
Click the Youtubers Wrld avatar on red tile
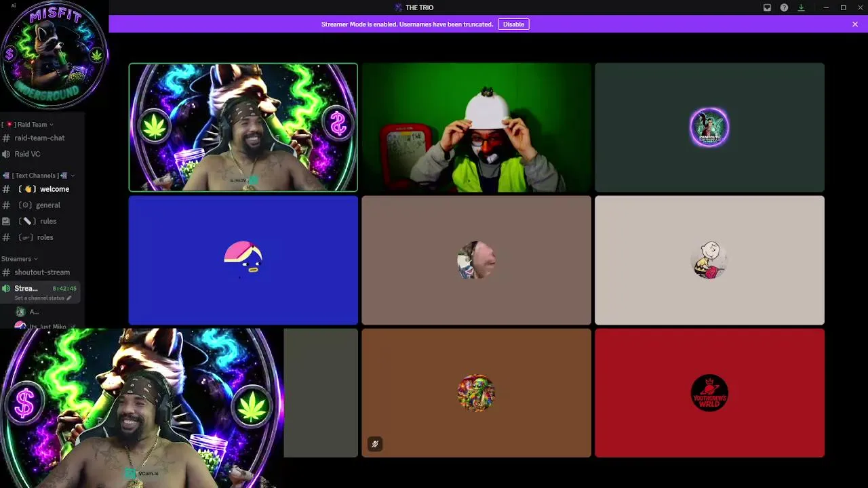[709, 393]
